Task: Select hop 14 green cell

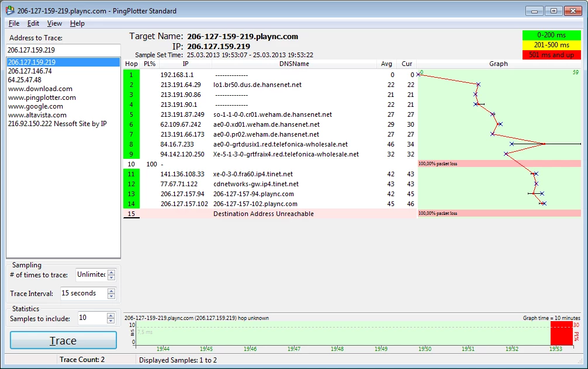Action: pyautogui.click(x=132, y=204)
